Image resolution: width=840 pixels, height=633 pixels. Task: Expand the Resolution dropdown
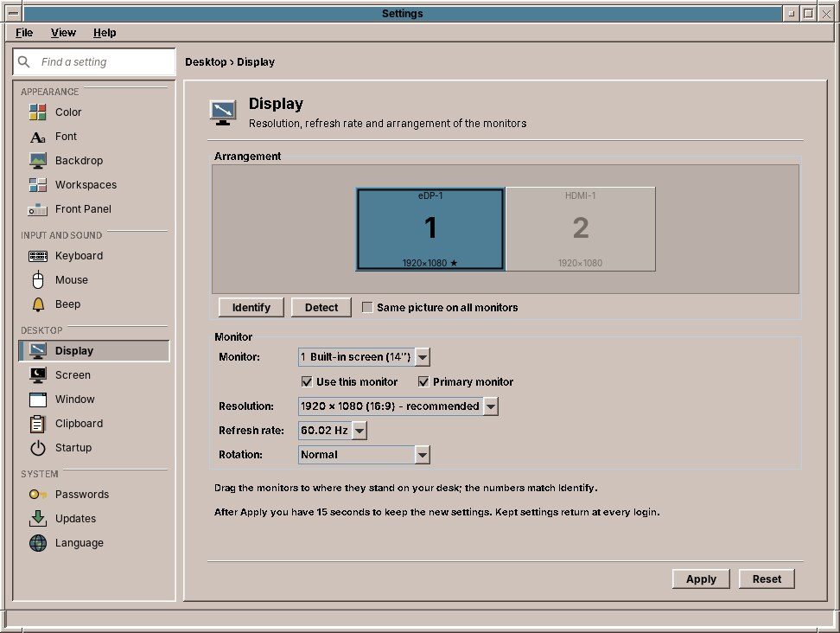pos(398,406)
